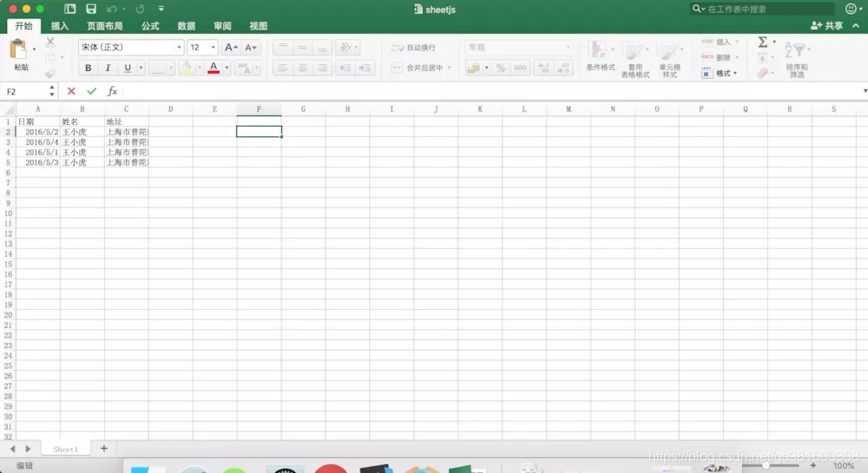Apply the yellow fill color swatch
The image size is (868, 473).
point(187,68)
